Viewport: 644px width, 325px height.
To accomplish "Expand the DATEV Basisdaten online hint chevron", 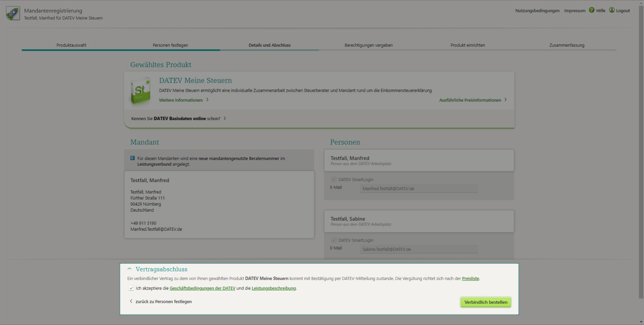I will tap(225, 118).
